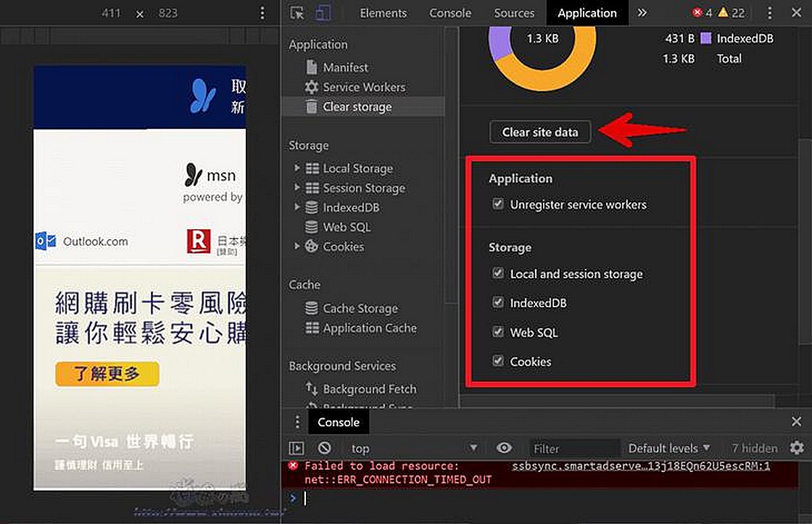
Task: Clear the console with the ban icon
Action: (x=325, y=448)
